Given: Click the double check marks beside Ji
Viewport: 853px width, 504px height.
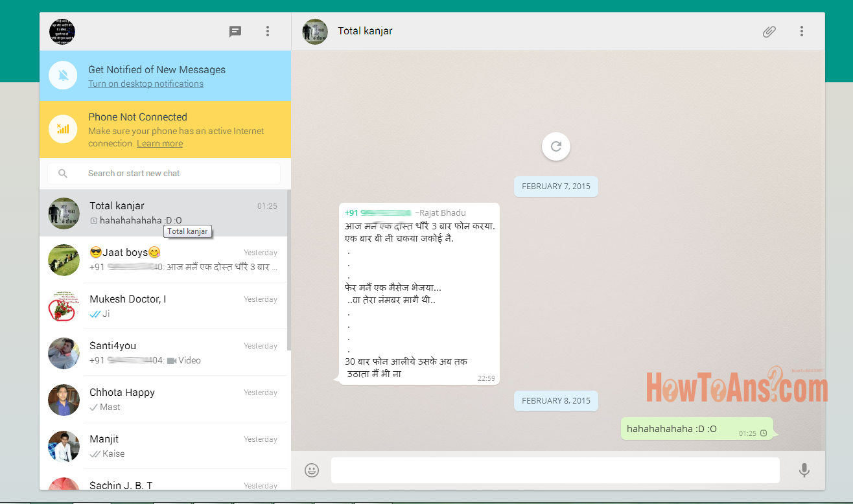Looking at the screenshot, I should [95, 314].
